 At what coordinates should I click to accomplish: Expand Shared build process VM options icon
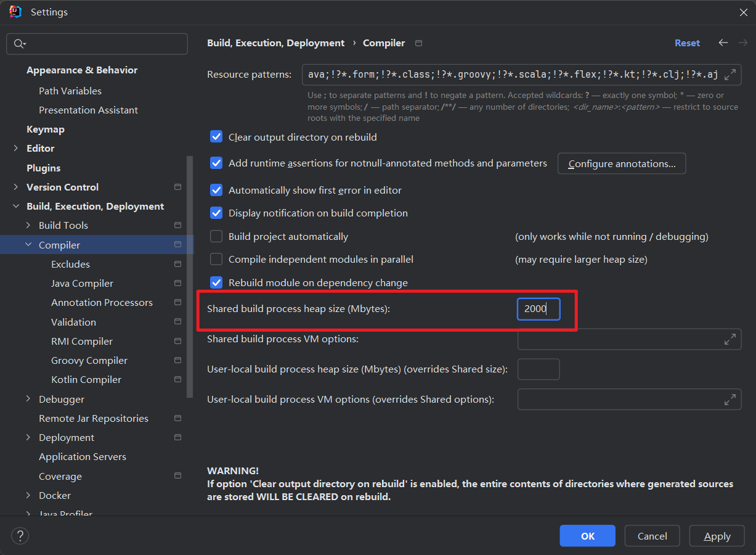coord(730,339)
